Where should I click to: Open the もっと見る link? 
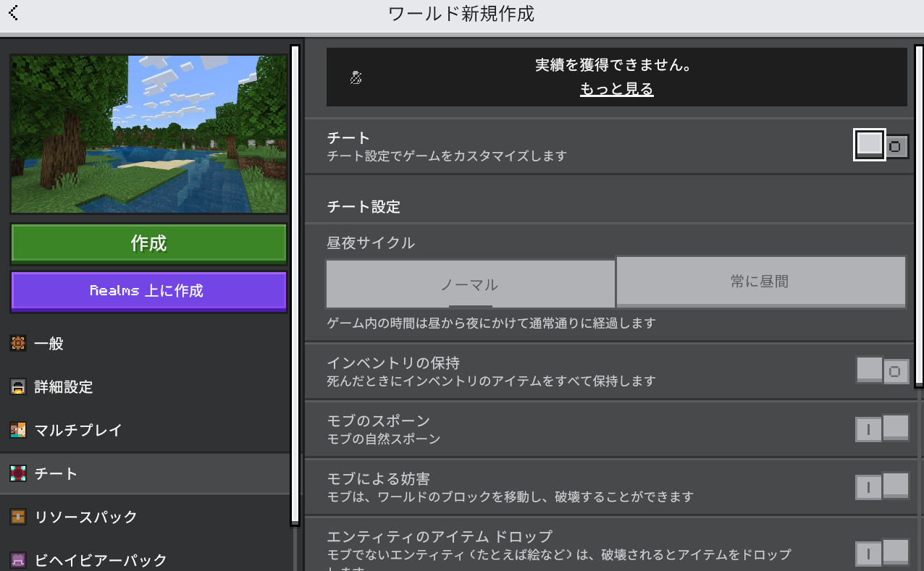coord(616,89)
